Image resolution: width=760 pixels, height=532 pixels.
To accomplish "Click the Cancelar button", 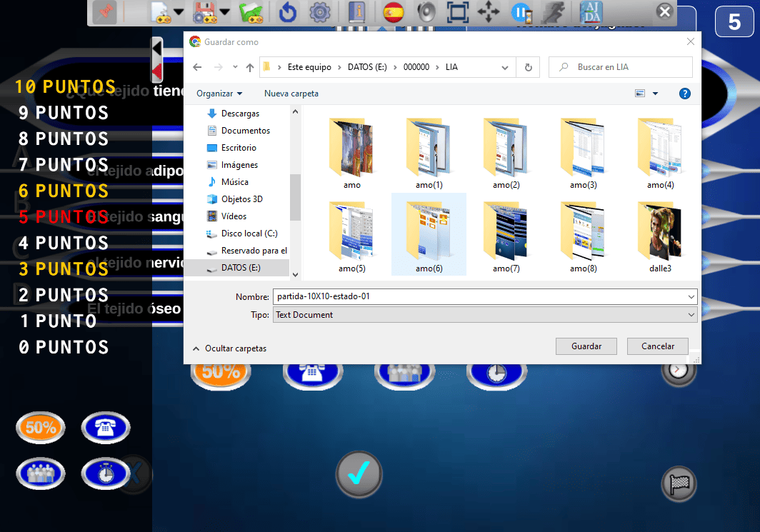I will point(657,346).
